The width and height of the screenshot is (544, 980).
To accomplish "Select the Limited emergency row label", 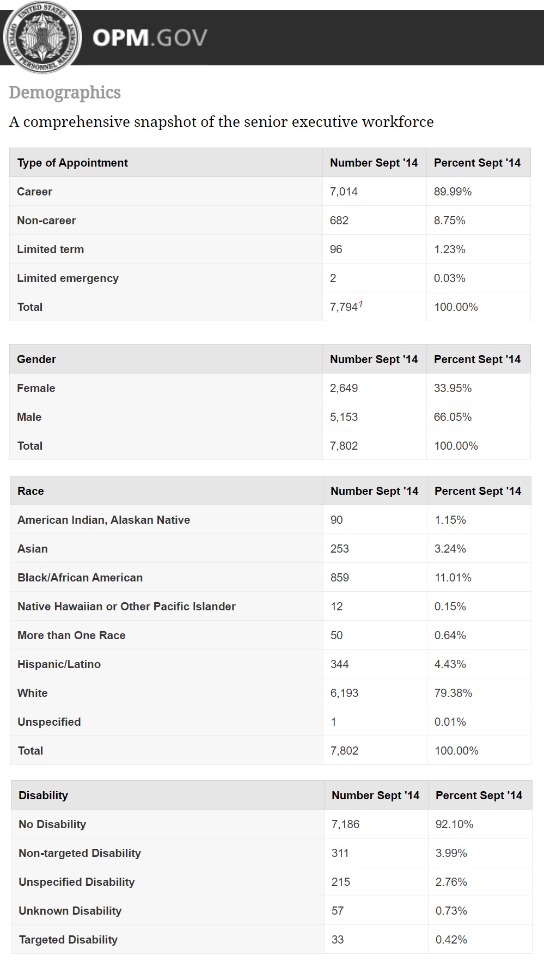I will point(68,278).
